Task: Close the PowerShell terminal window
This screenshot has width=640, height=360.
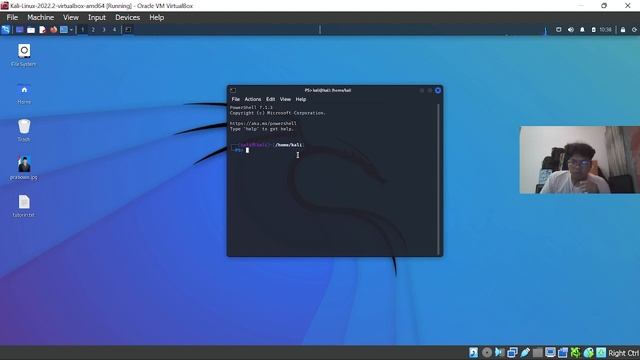Action: 438,90
